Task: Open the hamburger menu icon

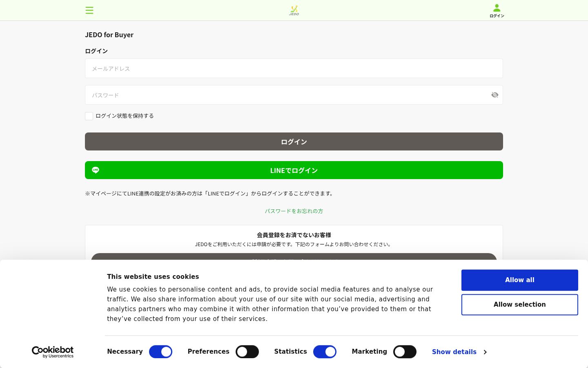Action: click(x=89, y=10)
